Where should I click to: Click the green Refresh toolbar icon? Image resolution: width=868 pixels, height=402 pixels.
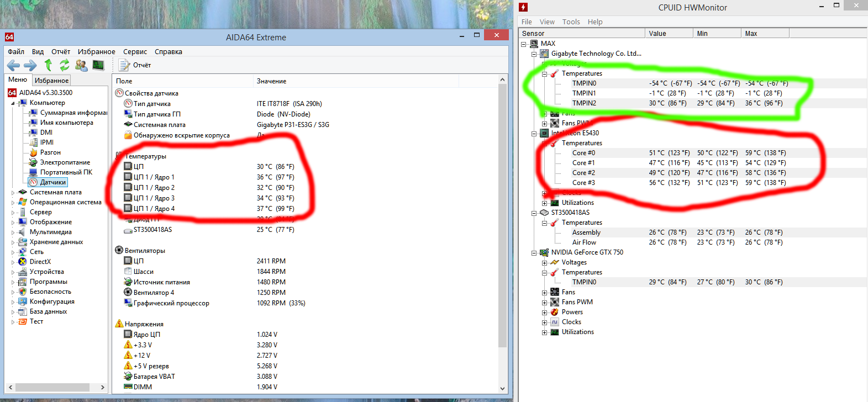pos(65,65)
